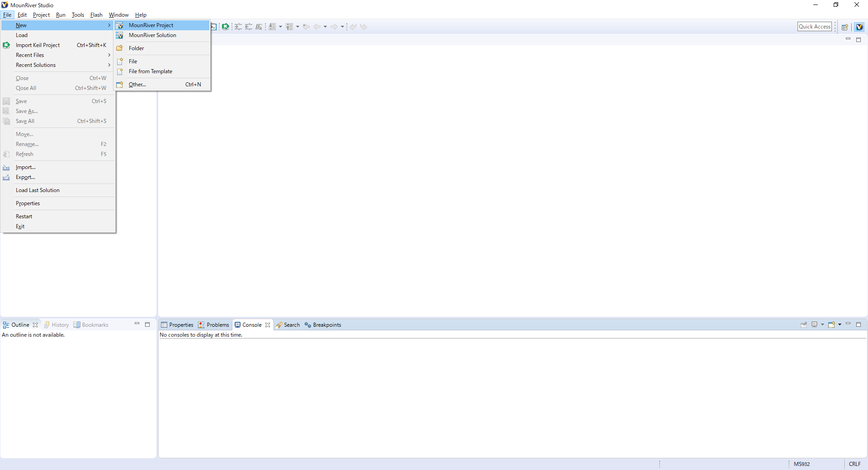Click Load Last Solution

(58, 190)
